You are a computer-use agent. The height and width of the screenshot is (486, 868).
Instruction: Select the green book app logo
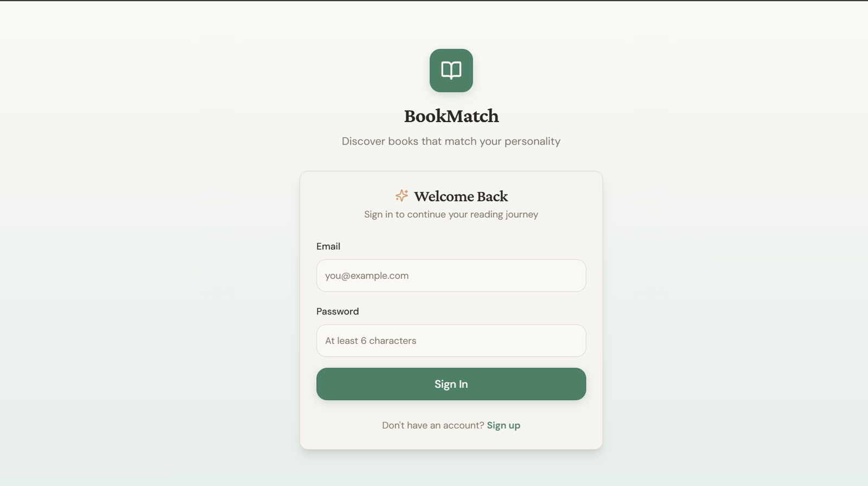[x=451, y=71]
